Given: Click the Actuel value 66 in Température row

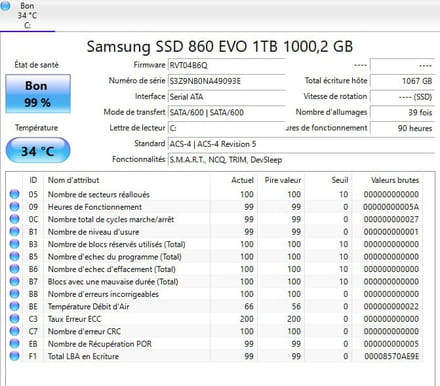Looking at the screenshot, I should point(249,306).
